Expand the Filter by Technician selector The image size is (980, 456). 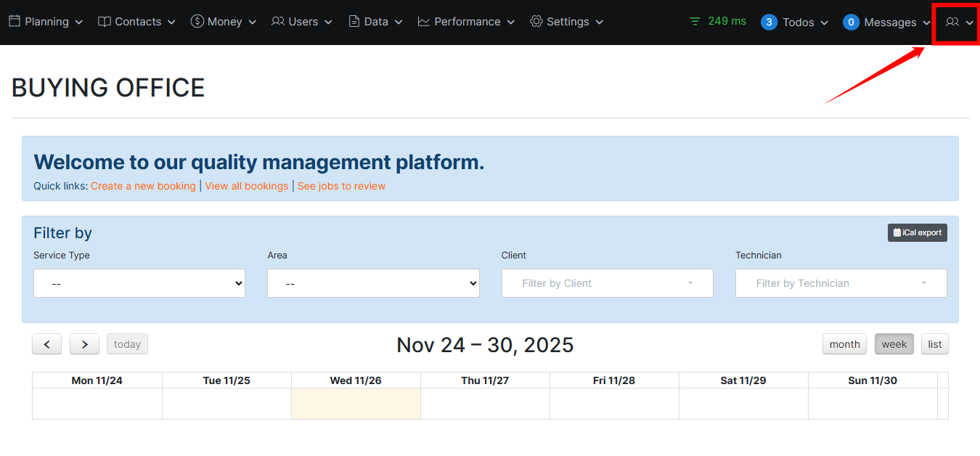[841, 283]
